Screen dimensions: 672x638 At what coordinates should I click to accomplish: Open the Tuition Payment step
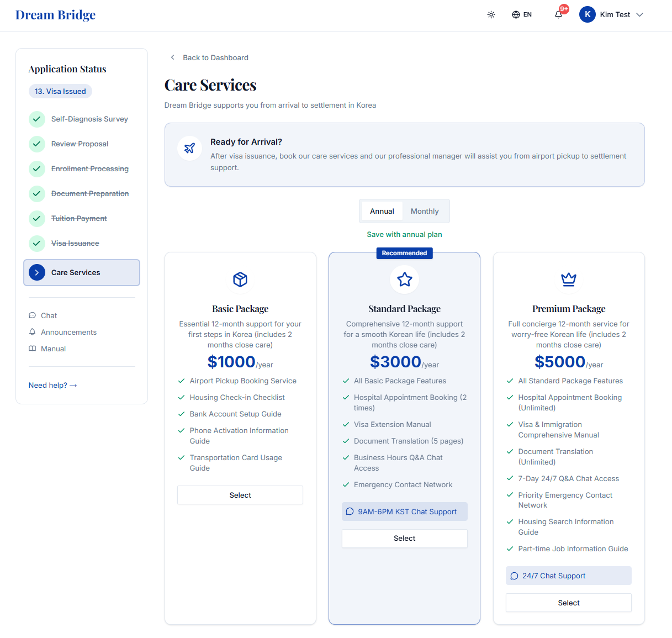click(x=79, y=218)
